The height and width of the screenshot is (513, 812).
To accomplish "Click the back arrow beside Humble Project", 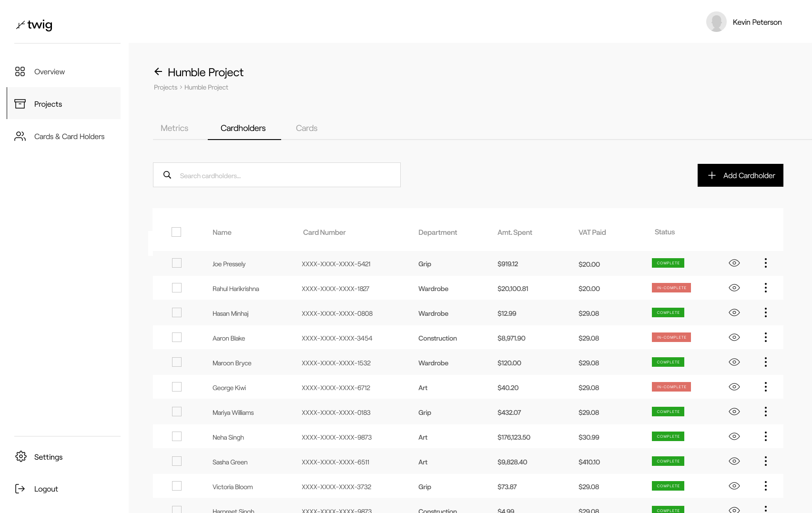I will click(x=158, y=72).
